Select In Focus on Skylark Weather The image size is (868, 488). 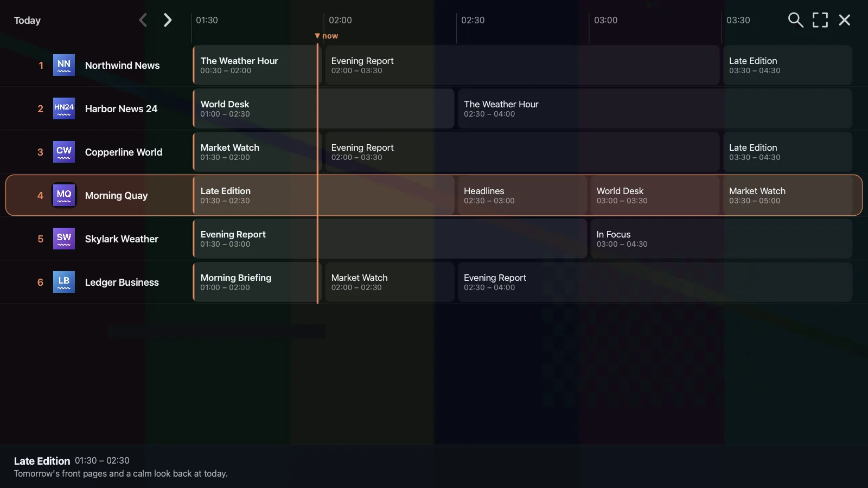tap(721, 239)
